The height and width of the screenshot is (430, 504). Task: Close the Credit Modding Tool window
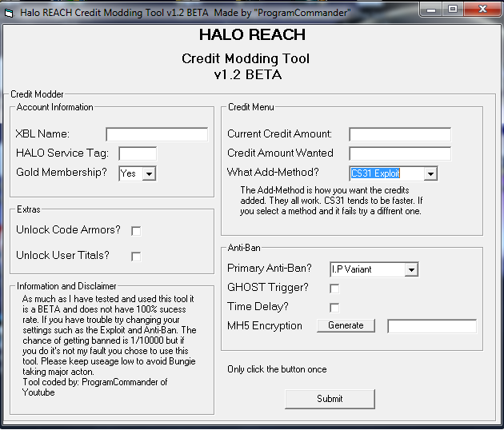point(482,10)
